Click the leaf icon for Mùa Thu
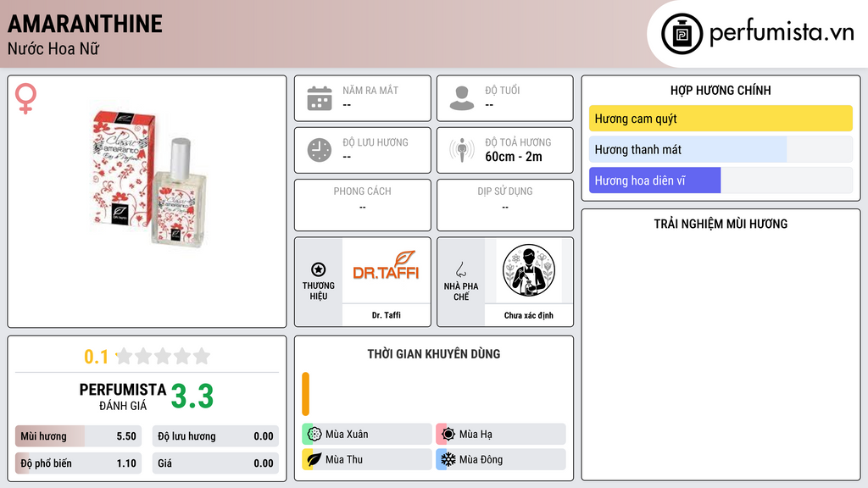Viewport: 868px width, 488px height. coord(314,459)
